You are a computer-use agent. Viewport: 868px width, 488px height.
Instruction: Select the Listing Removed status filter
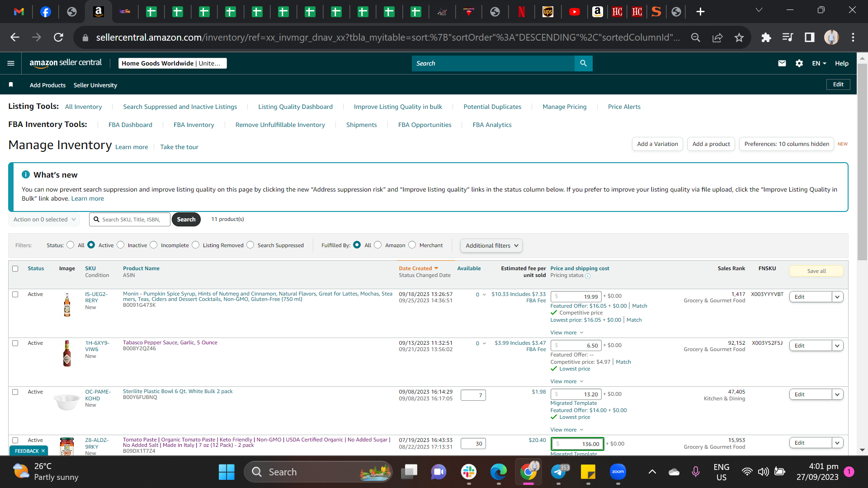tap(195, 245)
